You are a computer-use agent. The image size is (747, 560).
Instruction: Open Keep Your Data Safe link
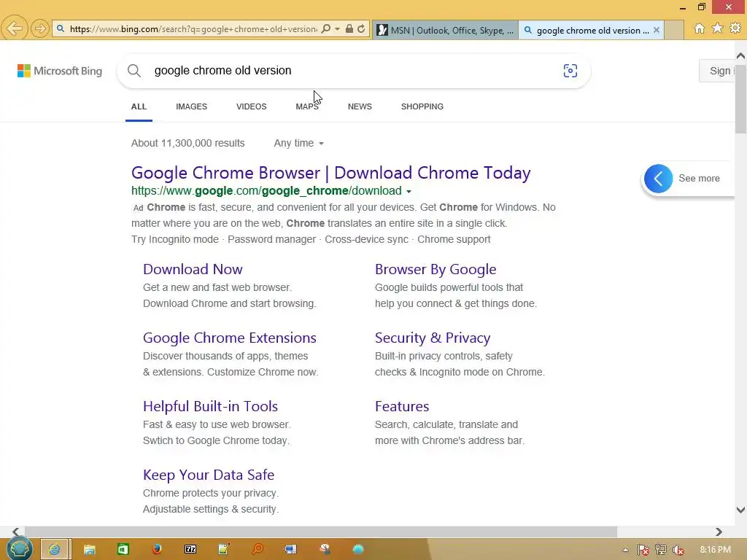tap(209, 475)
